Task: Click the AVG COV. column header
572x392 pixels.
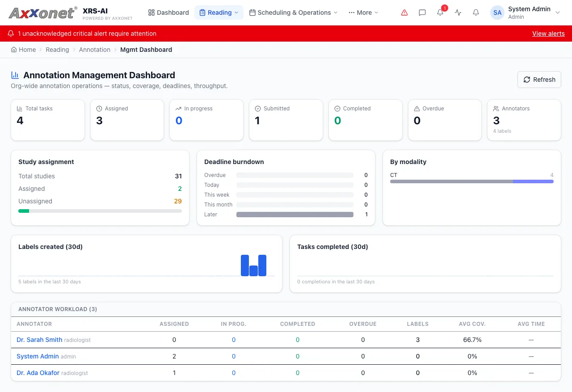Action: click(472, 324)
